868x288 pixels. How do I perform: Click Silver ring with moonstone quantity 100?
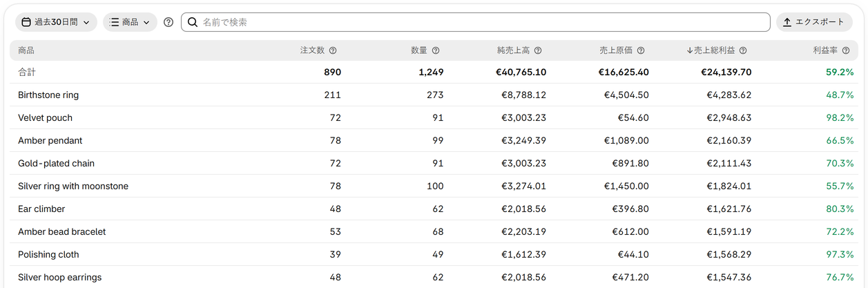(x=435, y=186)
